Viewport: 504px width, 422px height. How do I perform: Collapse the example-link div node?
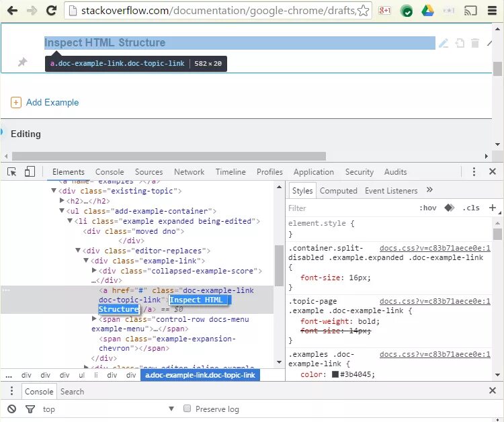point(86,260)
